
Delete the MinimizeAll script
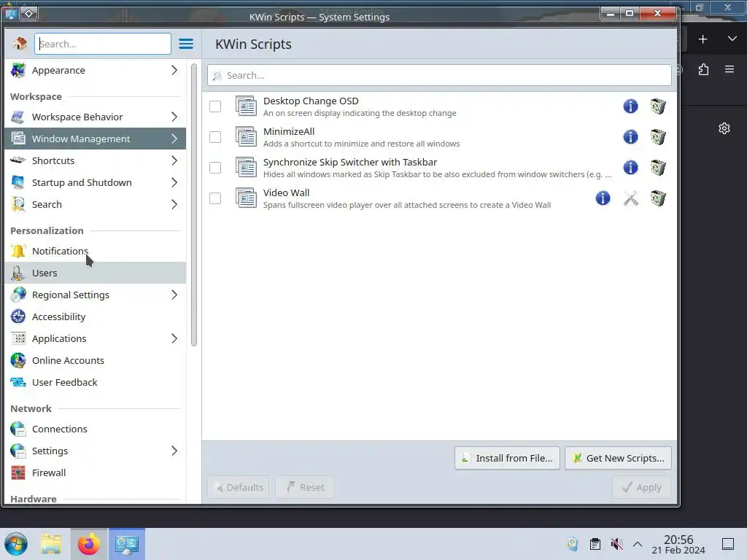tap(658, 137)
